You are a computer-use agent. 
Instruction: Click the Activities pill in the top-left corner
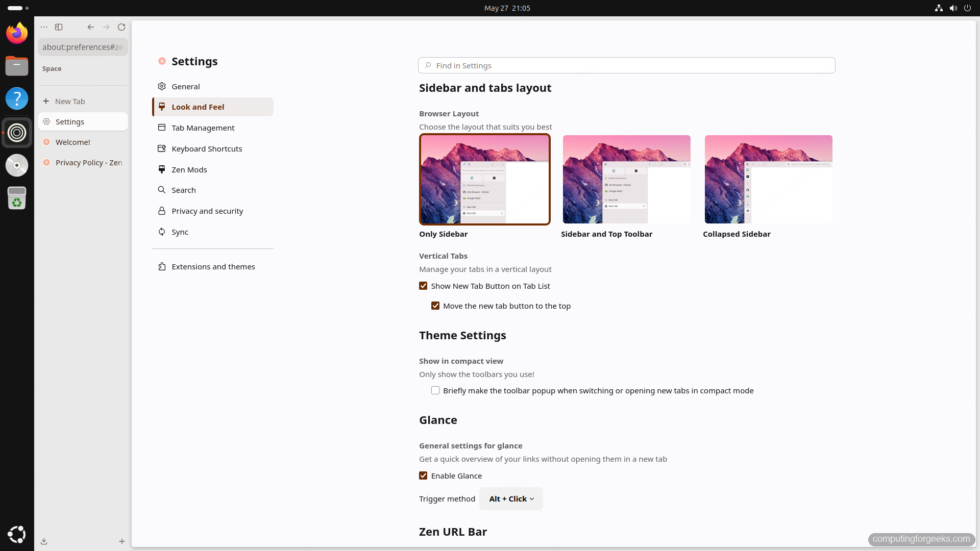18,8
